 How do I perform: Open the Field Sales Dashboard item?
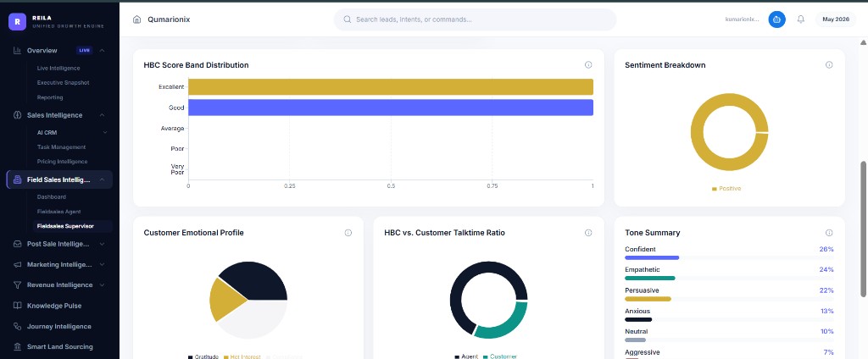tap(52, 197)
